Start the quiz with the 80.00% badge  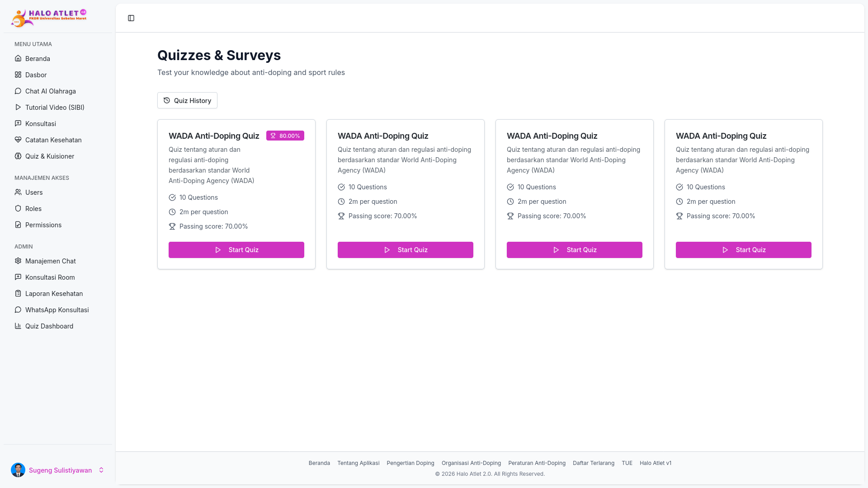coord(236,250)
